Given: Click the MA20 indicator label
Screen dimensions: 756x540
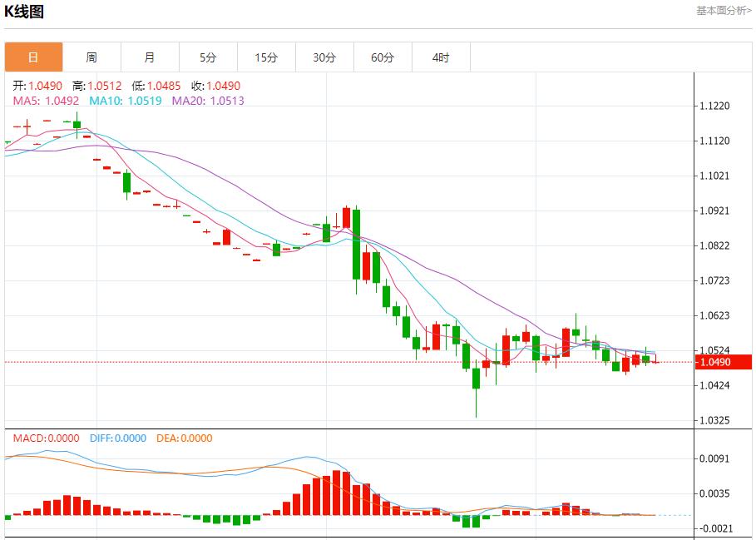Looking at the screenshot, I should click(208, 101).
